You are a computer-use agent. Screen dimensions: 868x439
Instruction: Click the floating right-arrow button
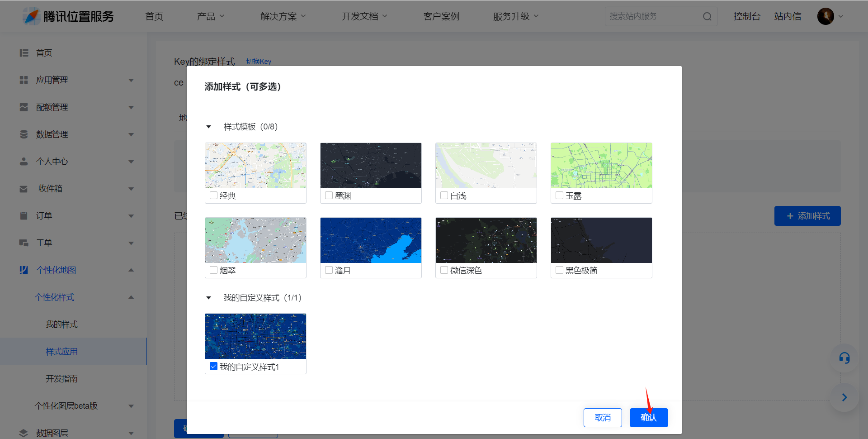tap(844, 397)
